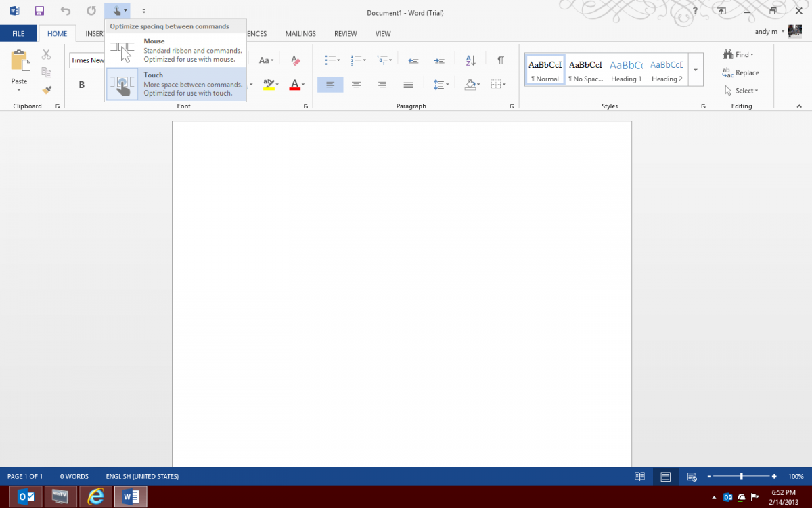The image size is (812, 508).
Task: Click the zoom slider handle
Action: 742,476
